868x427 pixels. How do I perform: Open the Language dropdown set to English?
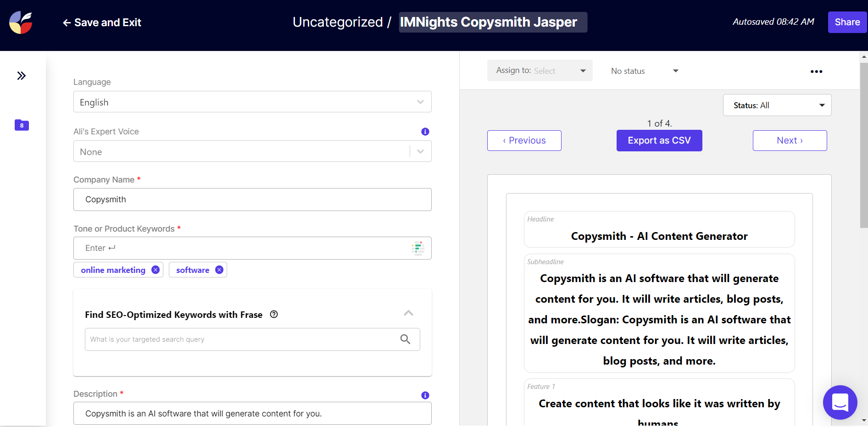tap(252, 102)
